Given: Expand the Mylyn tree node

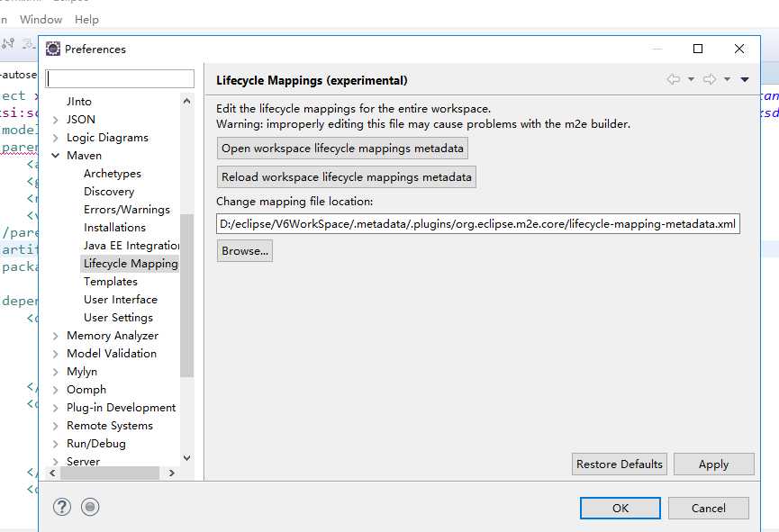Looking at the screenshot, I should (55, 372).
